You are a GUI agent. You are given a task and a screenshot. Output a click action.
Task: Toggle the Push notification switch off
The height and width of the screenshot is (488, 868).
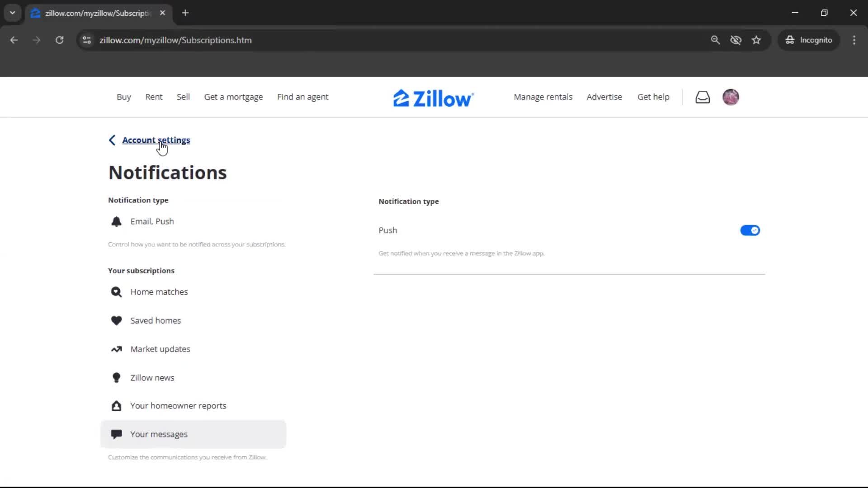coord(750,230)
